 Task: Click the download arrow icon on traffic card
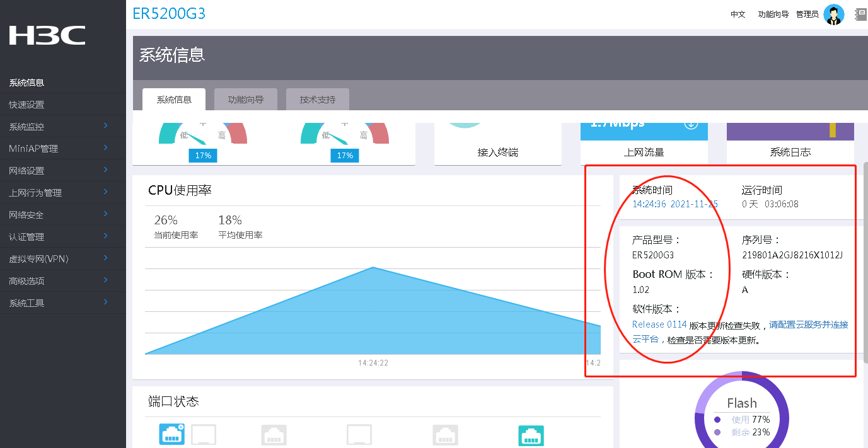691,123
